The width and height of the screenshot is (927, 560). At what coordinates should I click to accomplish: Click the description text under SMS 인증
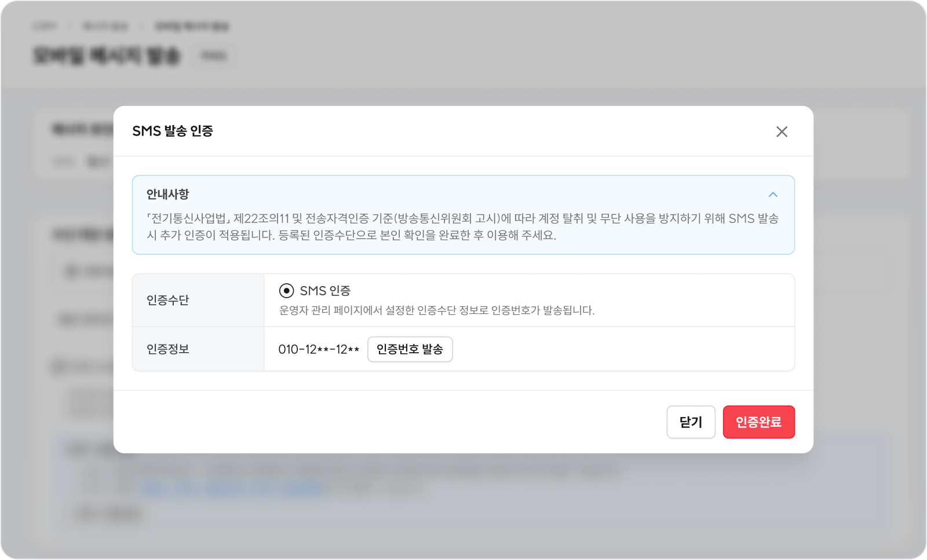point(437,310)
